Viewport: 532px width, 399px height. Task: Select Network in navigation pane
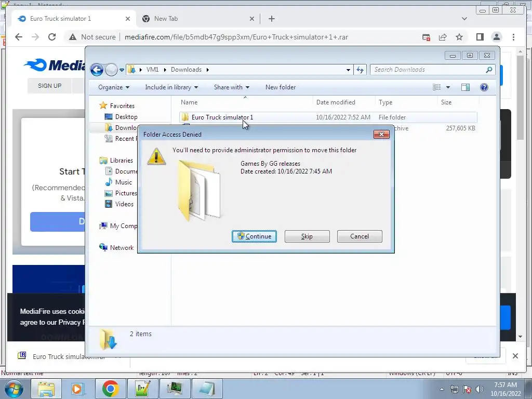pos(116,248)
